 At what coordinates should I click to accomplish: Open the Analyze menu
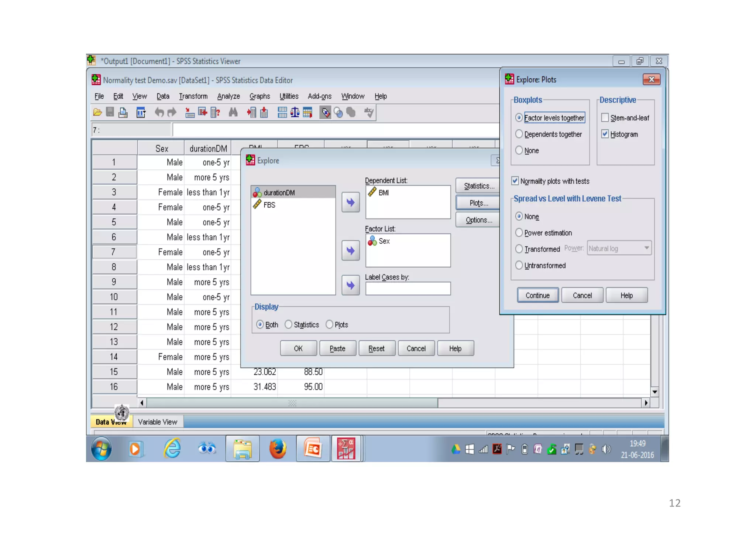point(228,96)
